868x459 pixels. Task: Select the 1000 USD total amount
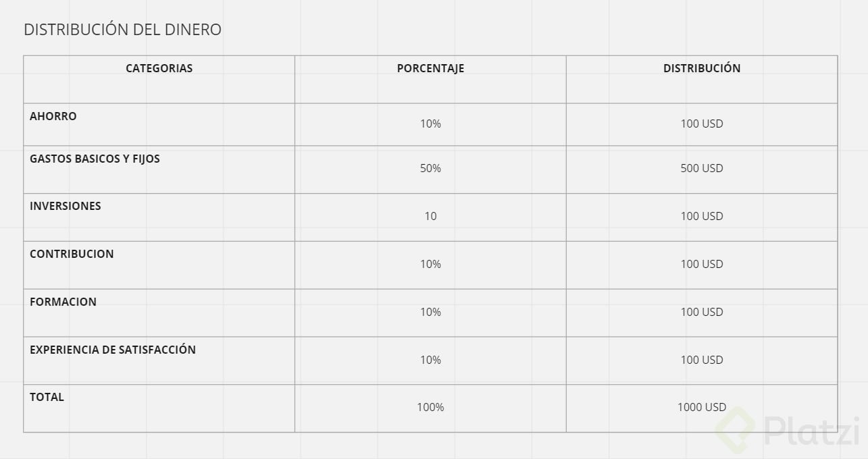click(702, 407)
